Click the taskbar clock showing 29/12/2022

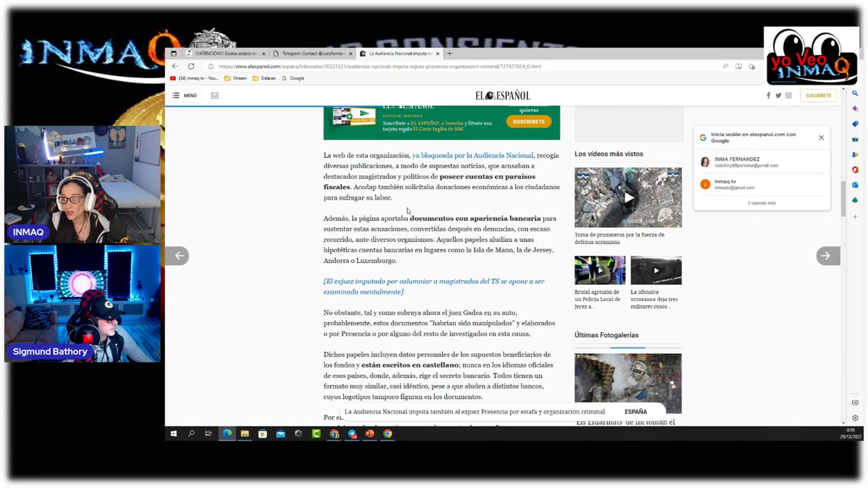850,434
